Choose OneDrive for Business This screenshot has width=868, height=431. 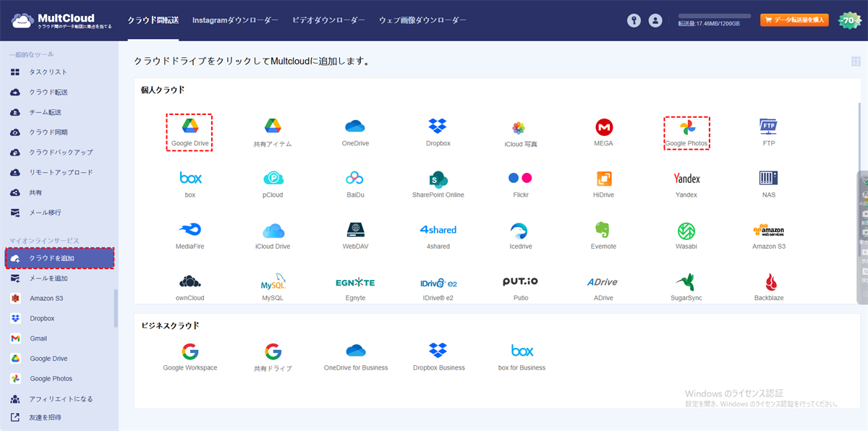coord(355,357)
